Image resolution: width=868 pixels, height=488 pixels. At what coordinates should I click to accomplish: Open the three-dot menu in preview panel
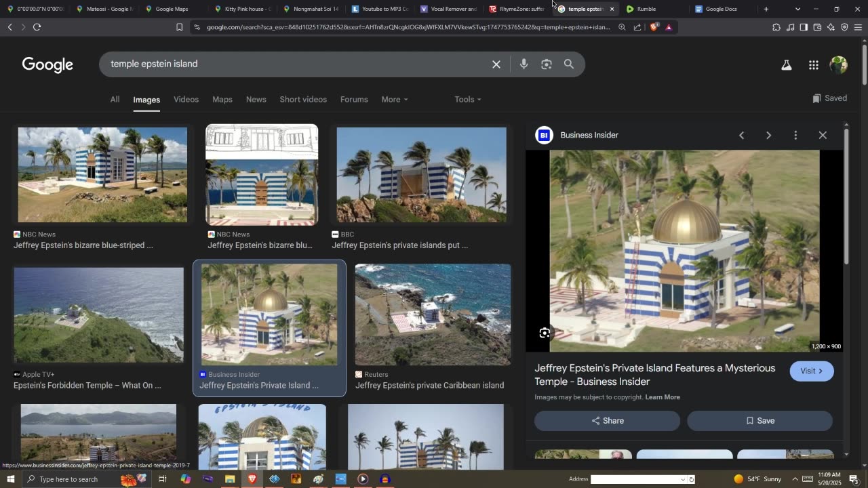tap(795, 136)
